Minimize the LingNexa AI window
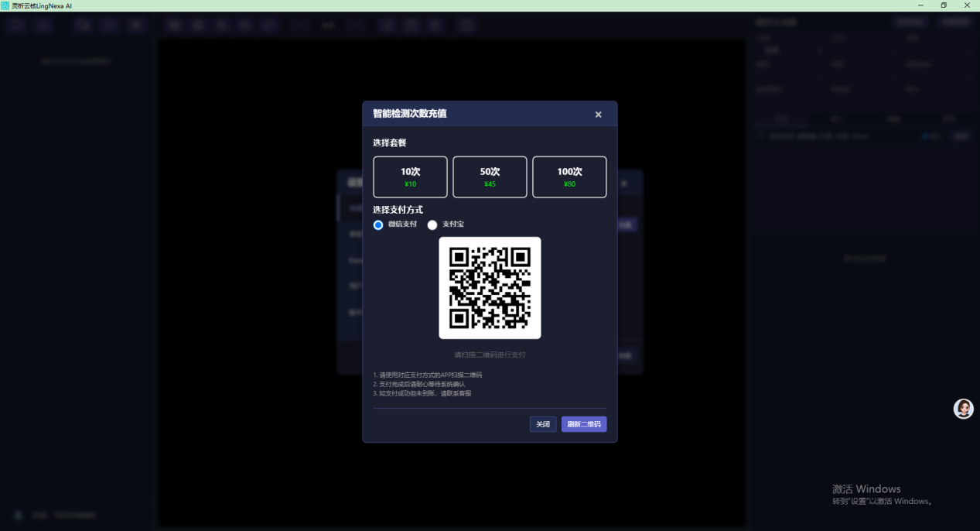This screenshot has width=980, height=531. [x=920, y=5]
